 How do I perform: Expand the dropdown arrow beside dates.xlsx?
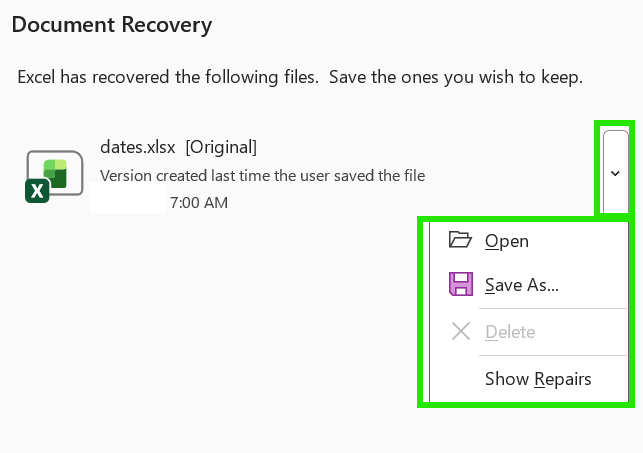(615, 173)
